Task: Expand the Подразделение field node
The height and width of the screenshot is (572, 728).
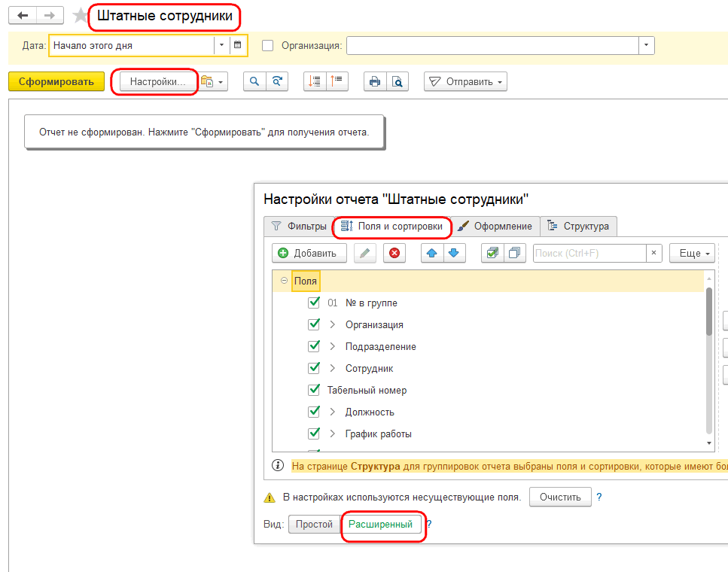Action: pyautogui.click(x=333, y=346)
